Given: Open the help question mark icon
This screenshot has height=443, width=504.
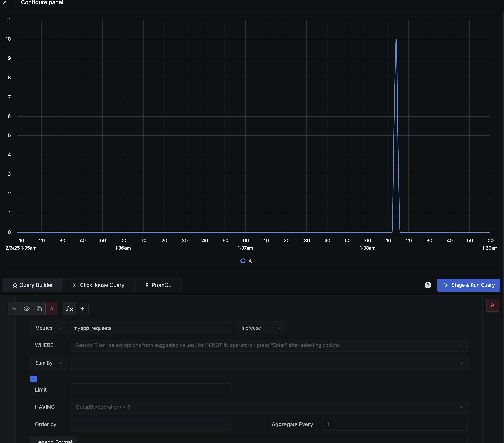Looking at the screenshot, I should coord(428,285).
